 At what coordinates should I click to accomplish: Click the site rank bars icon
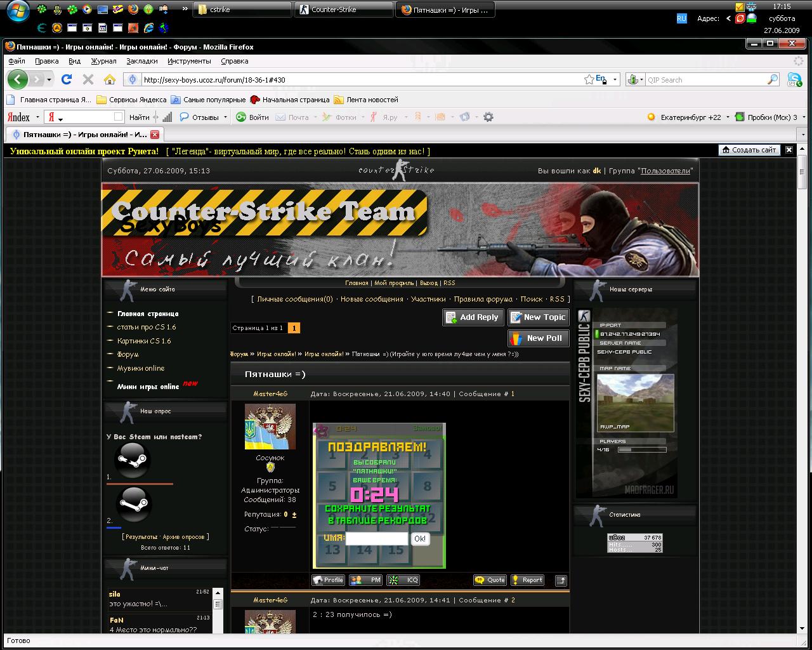coord(167,117)
